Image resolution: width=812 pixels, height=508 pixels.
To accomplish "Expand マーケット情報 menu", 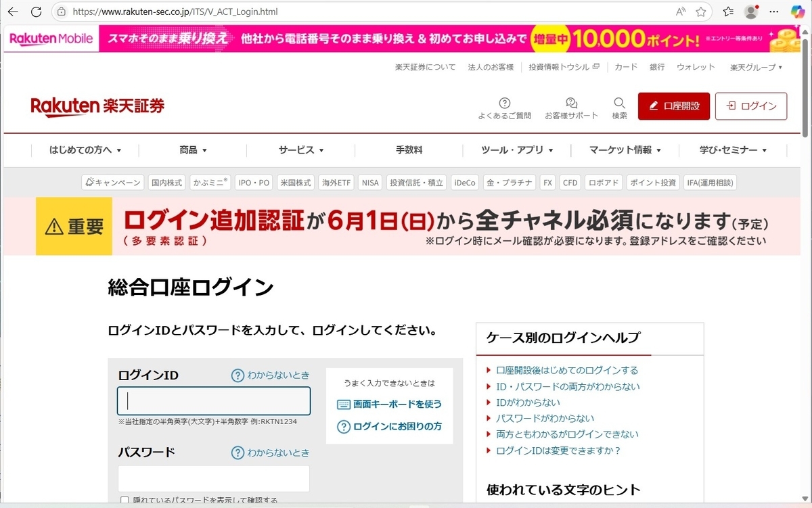I will (625, 150).
